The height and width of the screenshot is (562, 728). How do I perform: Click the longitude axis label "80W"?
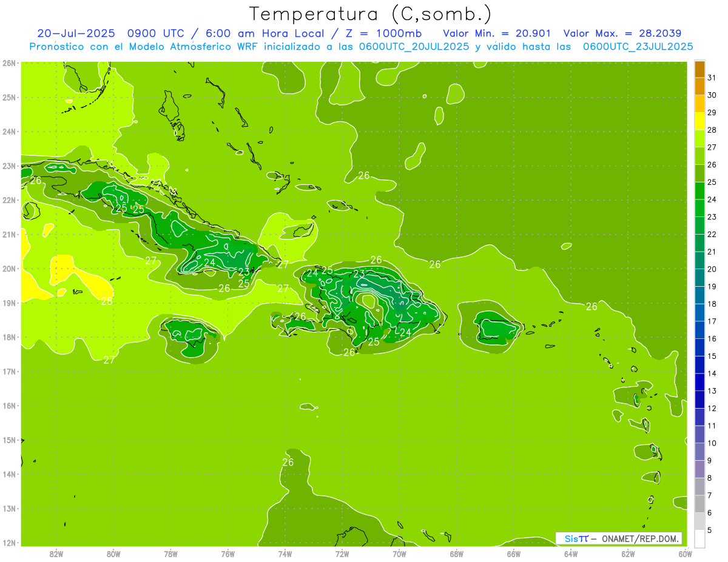[113, 554]
